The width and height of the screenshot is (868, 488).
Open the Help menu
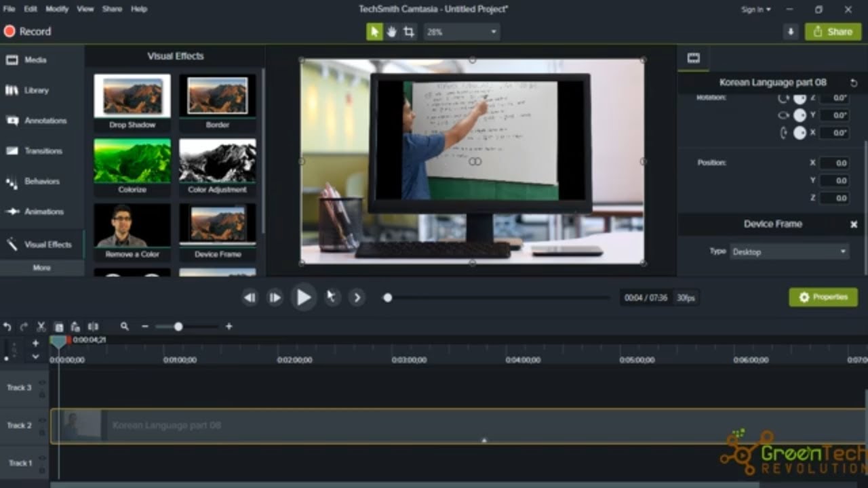point(138,9)
